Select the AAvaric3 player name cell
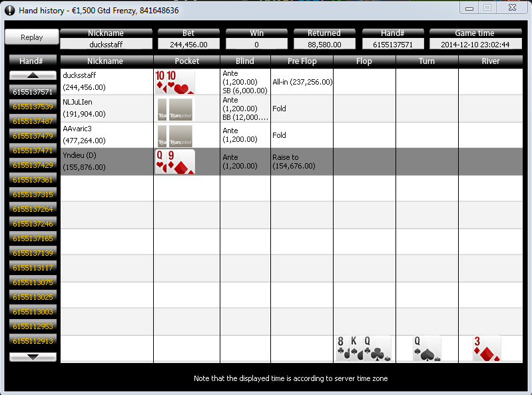The height and width of the screenshot is (395, 532). pyautogui.click(x=107, y=135)
